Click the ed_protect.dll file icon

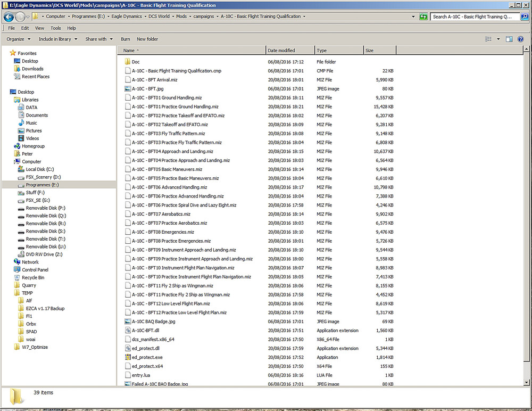click(x=128, y=348)
